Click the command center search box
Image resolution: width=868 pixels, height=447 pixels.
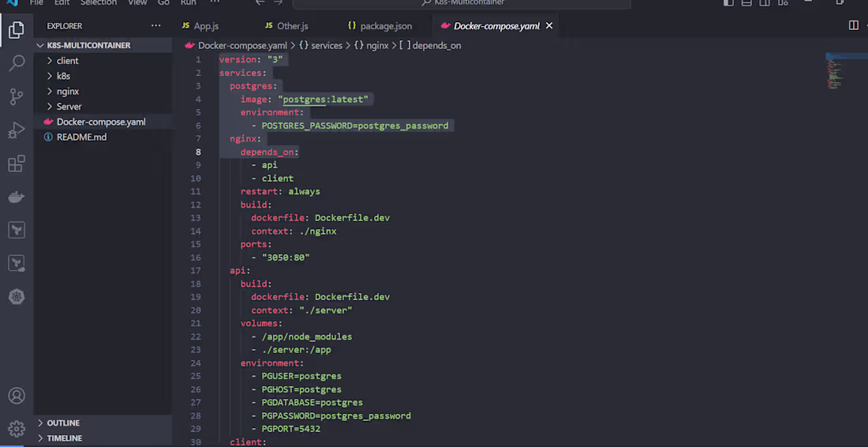coord(462,3)
